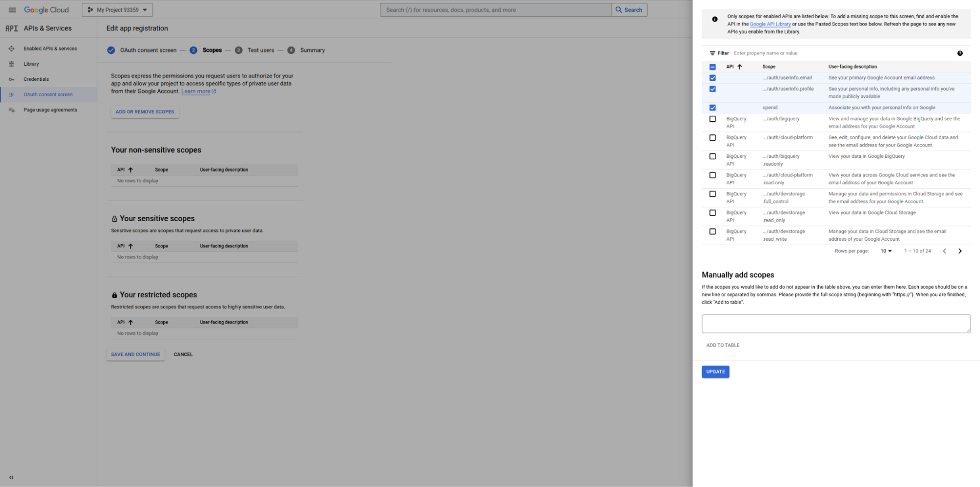The image size is (980, 487).
Task: Click the Scope column header in panel
Action: pyautogui.click(x=769, y=67)
